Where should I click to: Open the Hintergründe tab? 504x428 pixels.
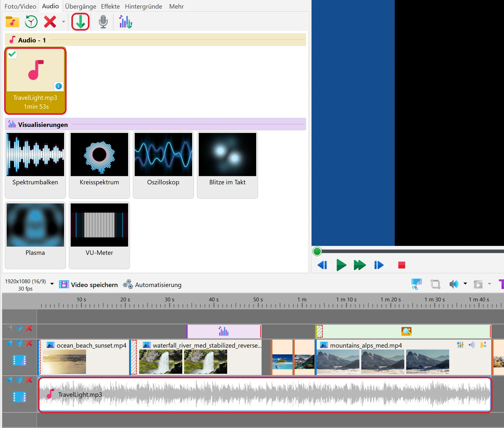point(143,6)
